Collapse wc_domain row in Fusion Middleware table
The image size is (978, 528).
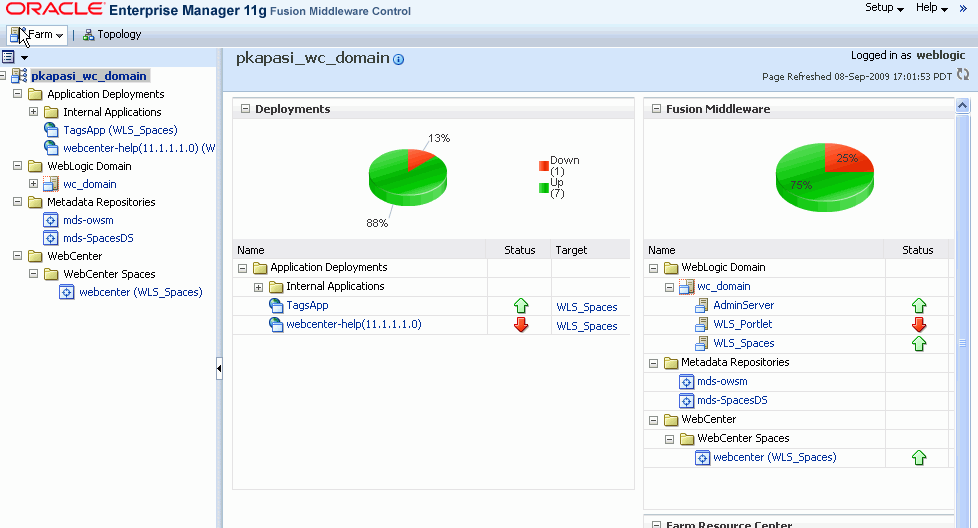(669, 287)
